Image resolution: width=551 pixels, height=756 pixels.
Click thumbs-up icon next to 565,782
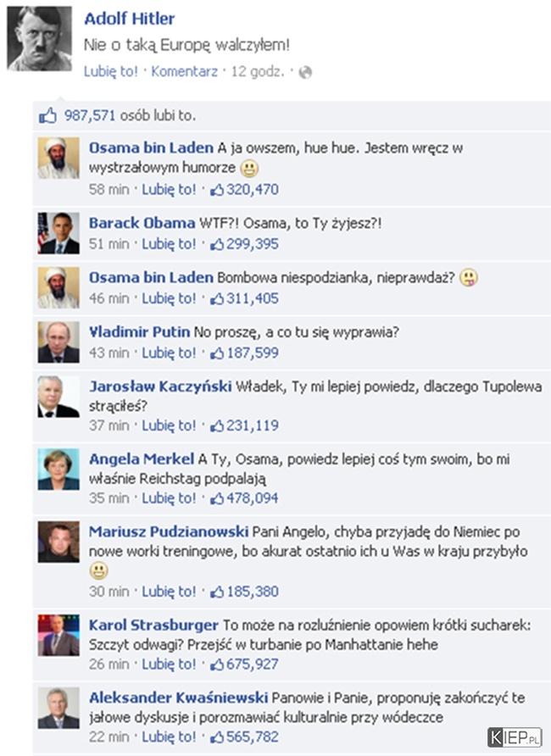pos(217,737)
